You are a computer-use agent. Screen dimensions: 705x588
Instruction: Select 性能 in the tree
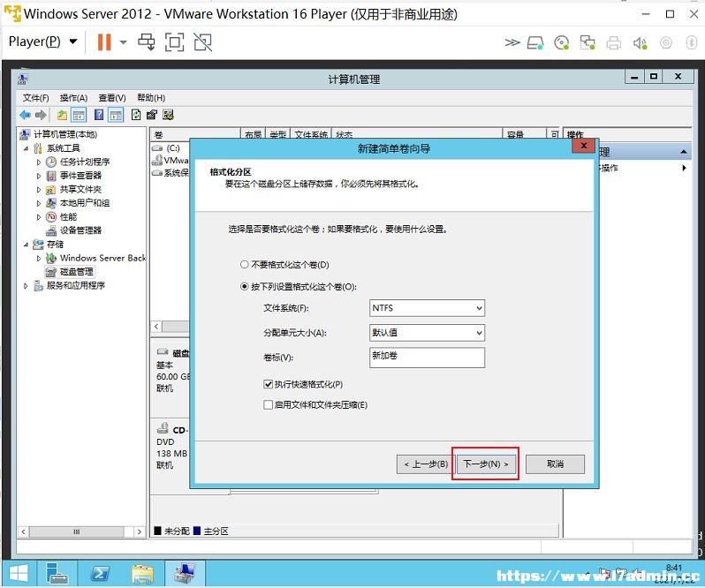(x=68, y=217)
